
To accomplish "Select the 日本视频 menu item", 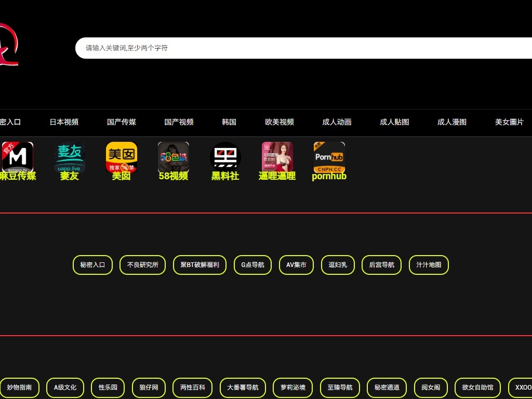I will point(64,122).
